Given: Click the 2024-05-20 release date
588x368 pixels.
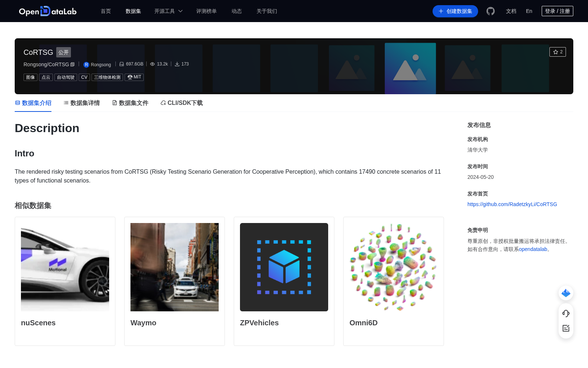Looking at the screenshot, I should click(x=481, y=177).
